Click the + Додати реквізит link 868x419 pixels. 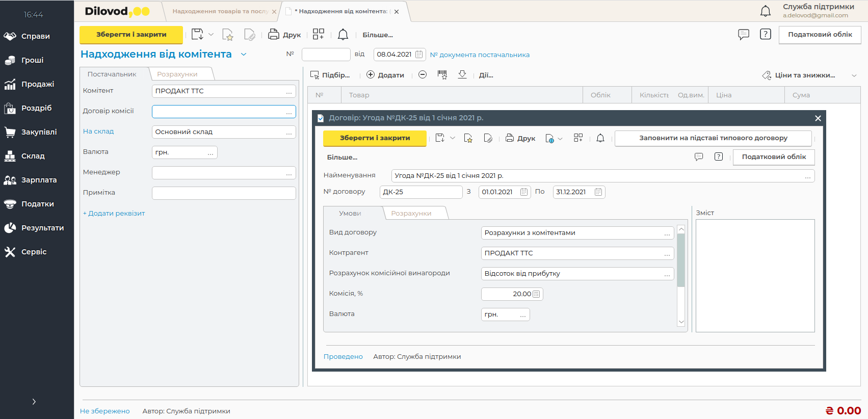[x=114, y=213]
